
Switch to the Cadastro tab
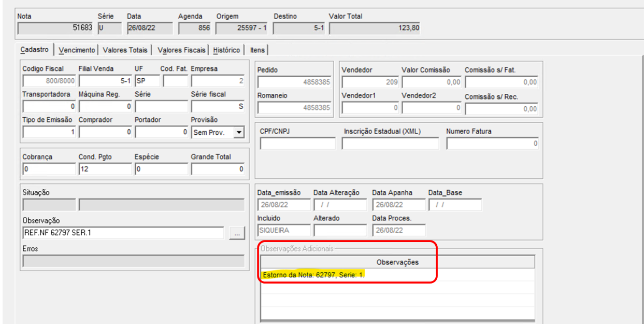coord(35,50)
